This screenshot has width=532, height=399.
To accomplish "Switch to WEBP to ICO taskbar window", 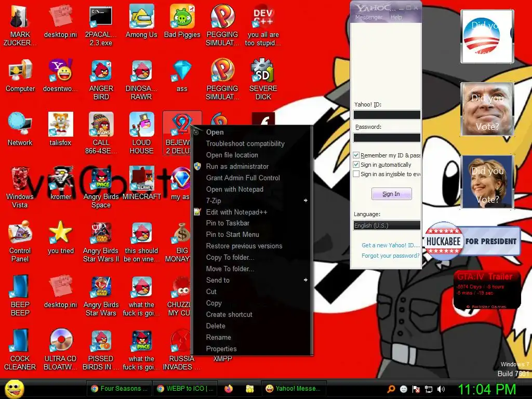I will click(185, 389).
